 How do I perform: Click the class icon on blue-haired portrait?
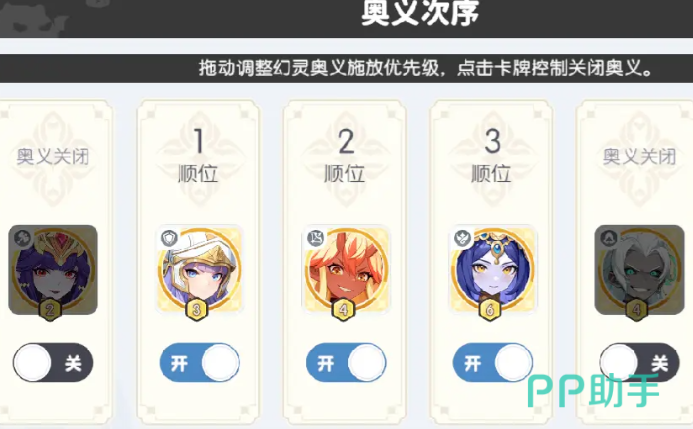(462, 239)
